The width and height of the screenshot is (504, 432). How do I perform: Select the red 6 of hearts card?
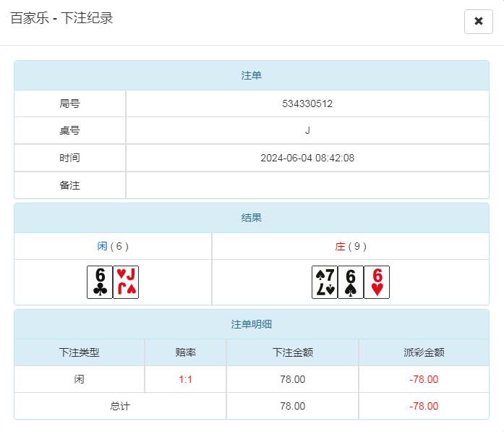point(377,281)
